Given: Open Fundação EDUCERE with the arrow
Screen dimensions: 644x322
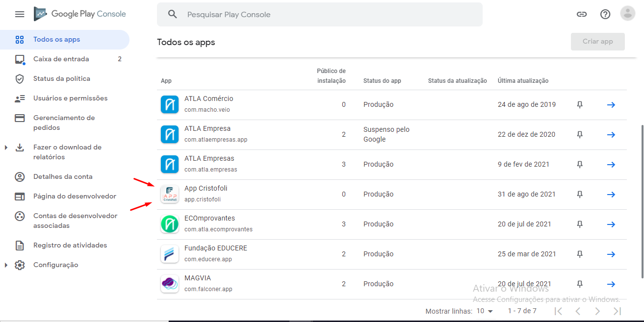Looking at the screenshot, I should tap(611, 254).
